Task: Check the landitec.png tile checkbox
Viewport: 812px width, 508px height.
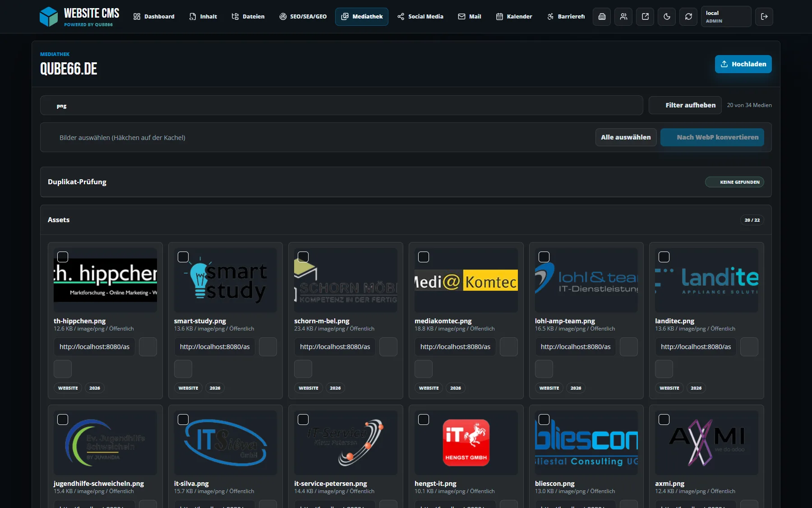Action: 664,257
